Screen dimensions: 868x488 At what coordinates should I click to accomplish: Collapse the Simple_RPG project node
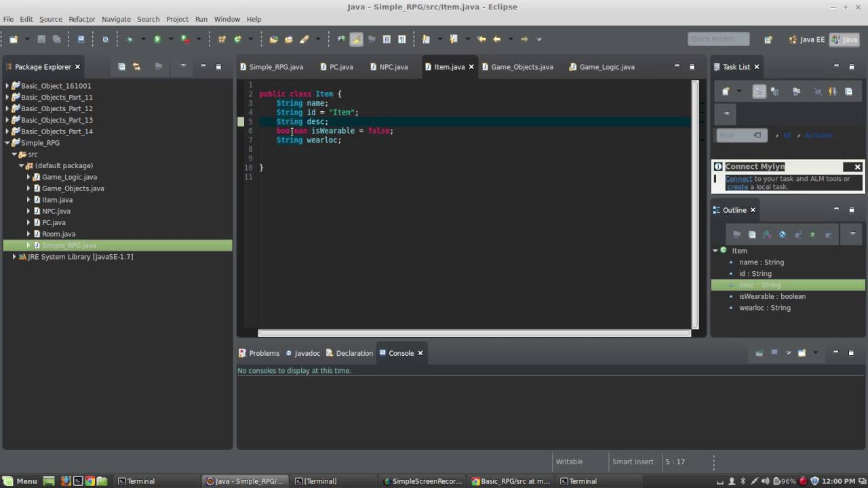tap(7, 143)
